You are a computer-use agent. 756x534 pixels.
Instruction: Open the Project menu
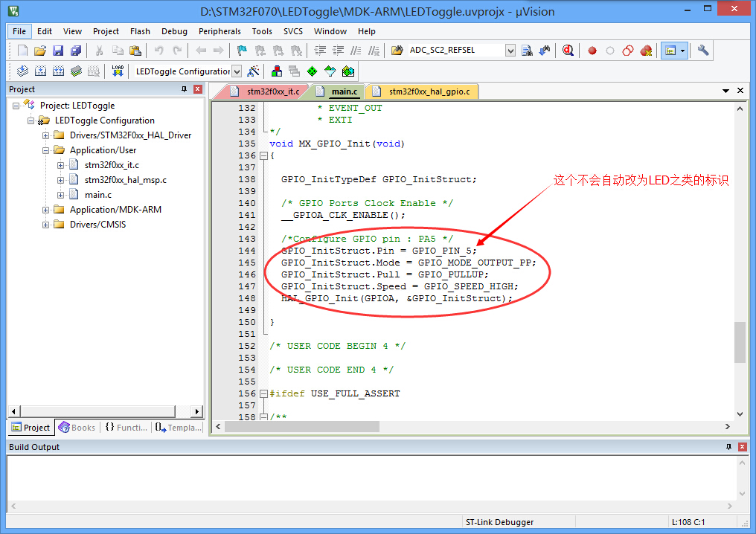pos(106,31)
